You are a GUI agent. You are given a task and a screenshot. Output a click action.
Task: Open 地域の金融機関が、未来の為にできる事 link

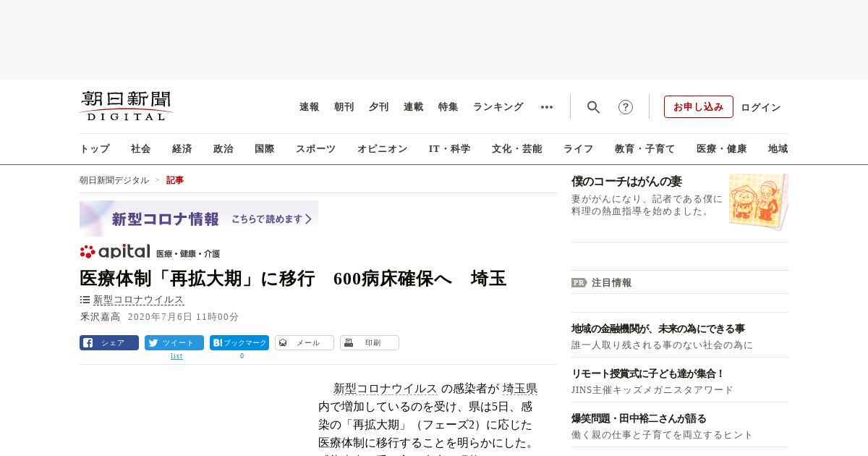[658, 329]
